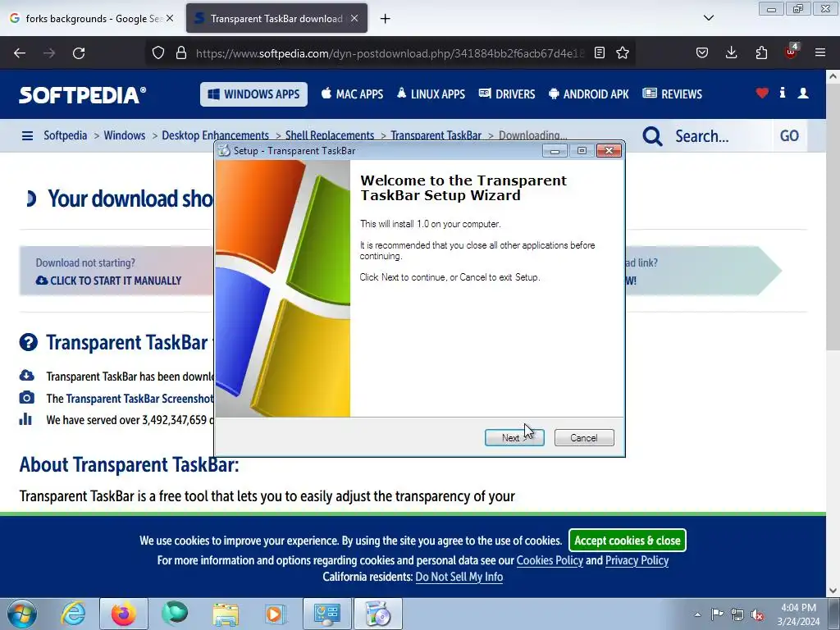Click the Action Center flag tray icon
This screenshot has height=630, width=840.
717,614
